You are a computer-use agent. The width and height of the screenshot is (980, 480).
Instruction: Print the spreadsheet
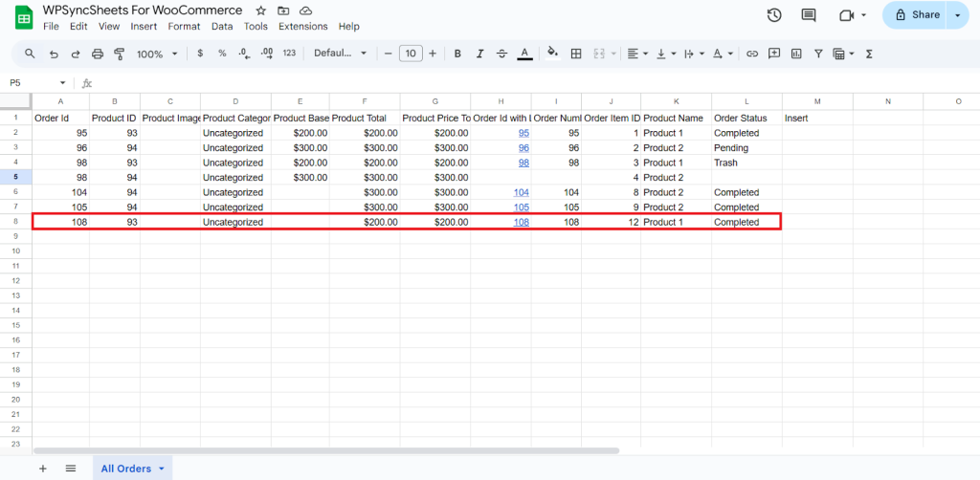(98, 55)
